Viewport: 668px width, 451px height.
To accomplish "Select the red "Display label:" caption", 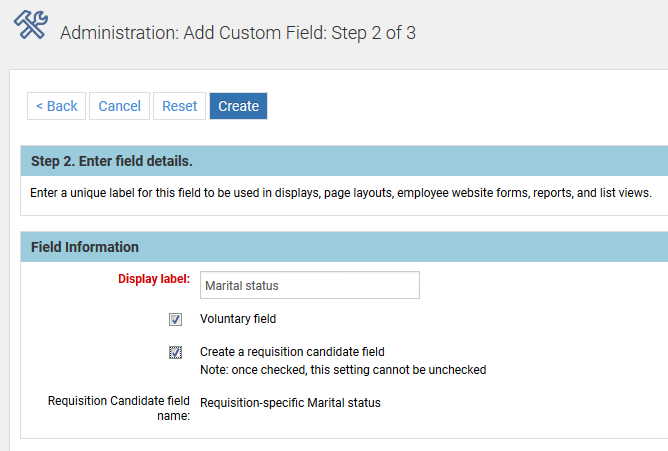I will click(x=154, y=278).
